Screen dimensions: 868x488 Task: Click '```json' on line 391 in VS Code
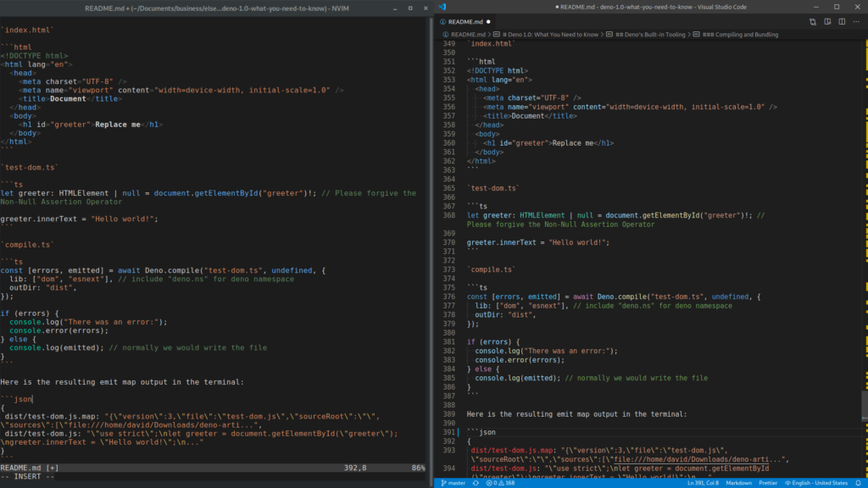(481, 432)
